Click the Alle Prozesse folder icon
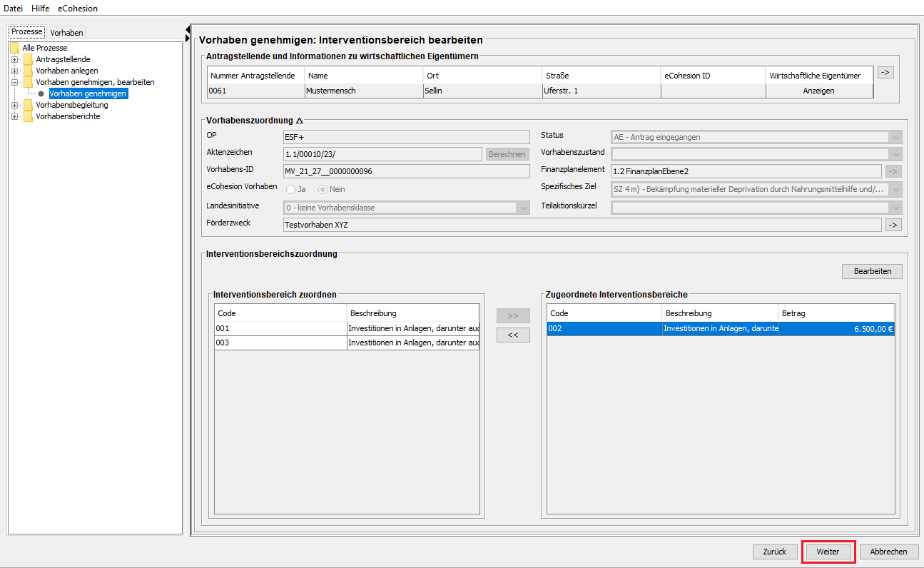Screen dimensions: 924x568 click(14, 48)
